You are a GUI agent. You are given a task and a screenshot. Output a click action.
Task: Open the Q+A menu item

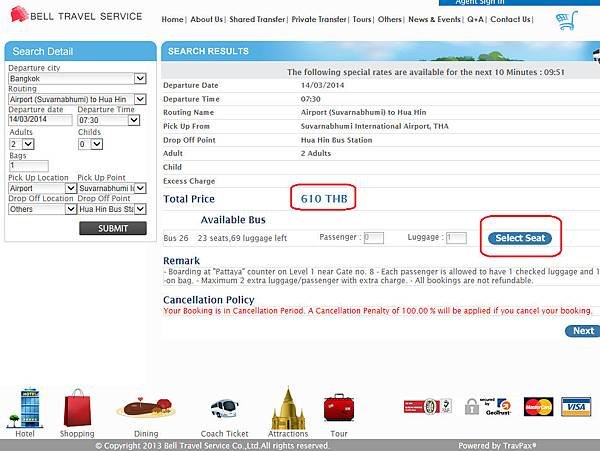475,20
